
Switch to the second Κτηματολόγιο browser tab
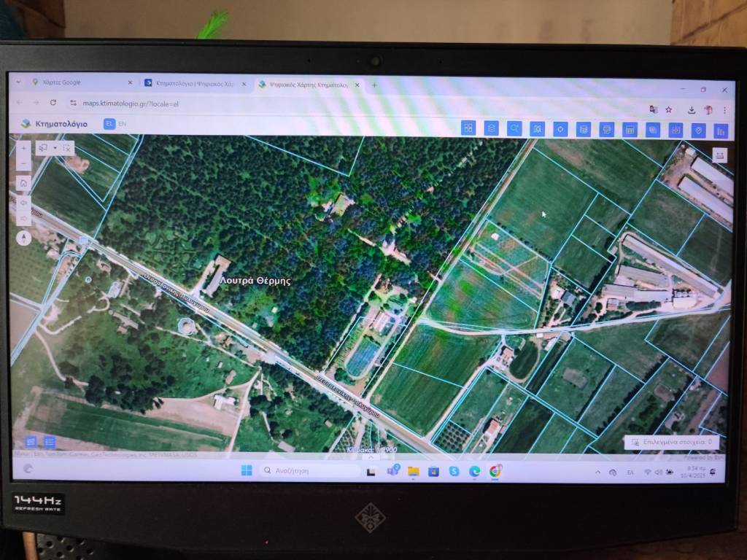[193, 84]
